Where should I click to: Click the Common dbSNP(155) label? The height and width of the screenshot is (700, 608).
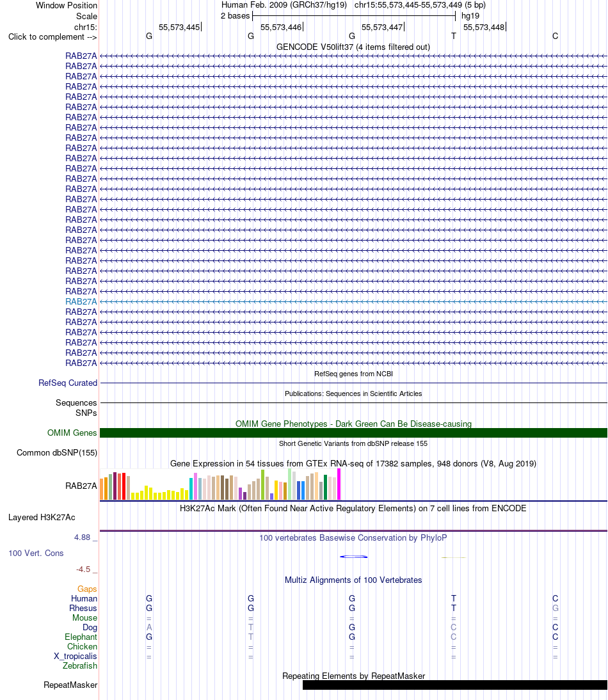pos(57,452)
